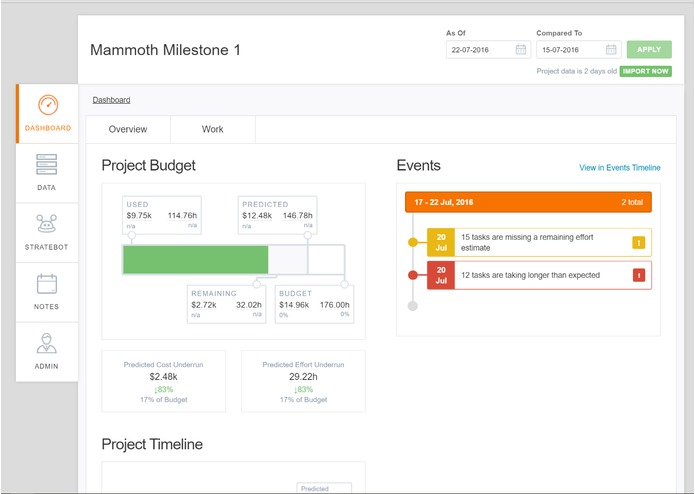Select the yellow timeline dot for 20 Jul
Viewport: 695px width, 494px height.
click(x=413, y=242)
